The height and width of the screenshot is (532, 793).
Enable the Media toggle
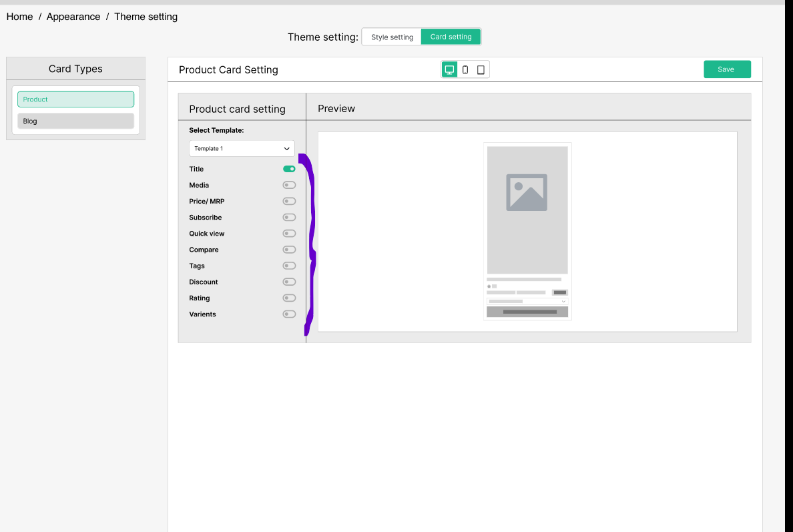289,185
